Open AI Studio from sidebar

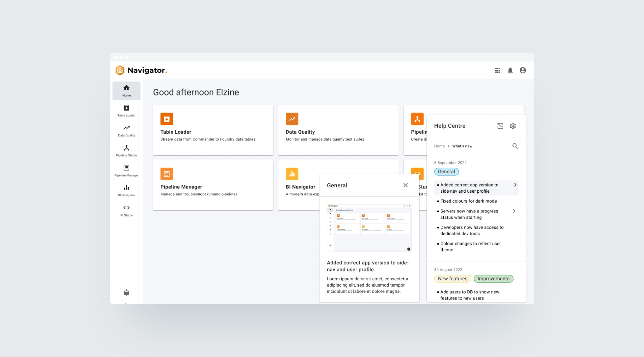tap(127, 211)
